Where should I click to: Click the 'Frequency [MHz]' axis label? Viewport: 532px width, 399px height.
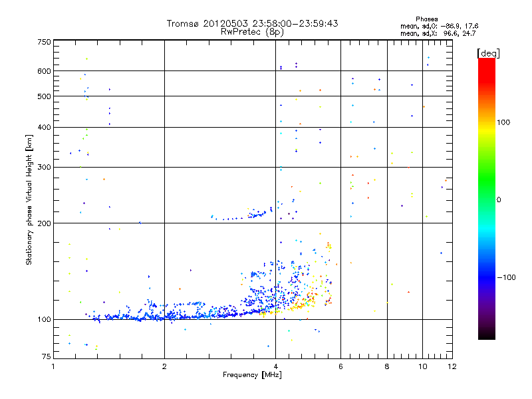pos(252,375)
